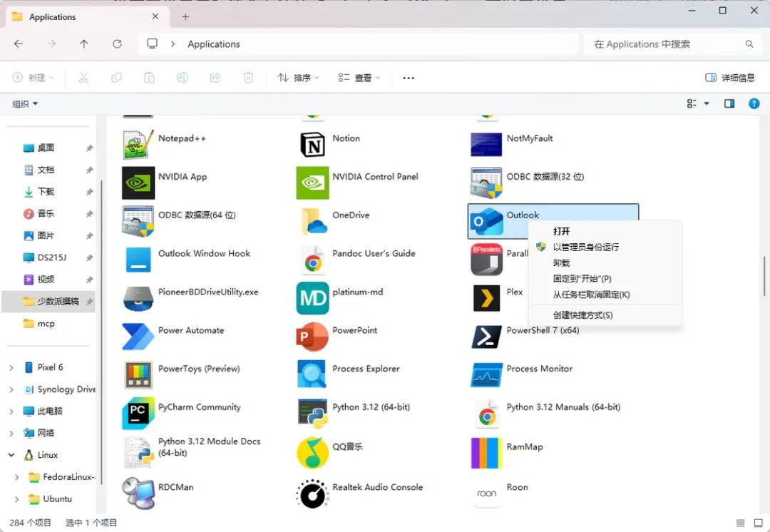Select the Plex application icon
This screenshot has height=532, width=770.
click(486, 298)
